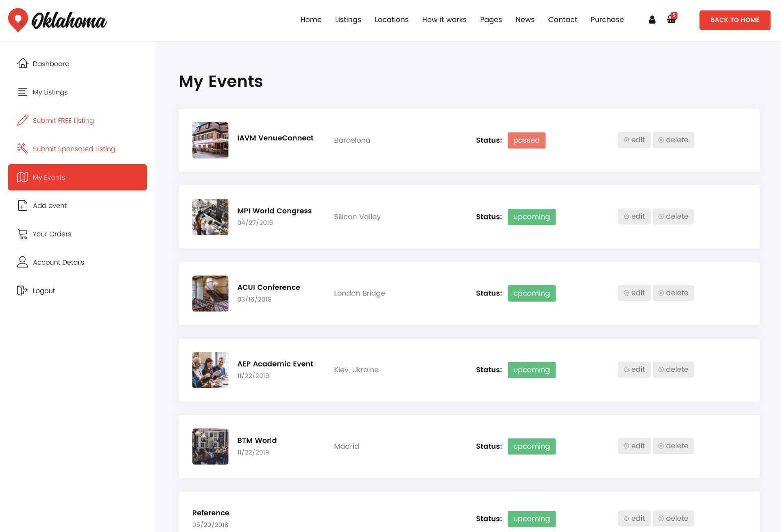
Task: Open the Pages navigation menu
Action: [x=491, y=20]
